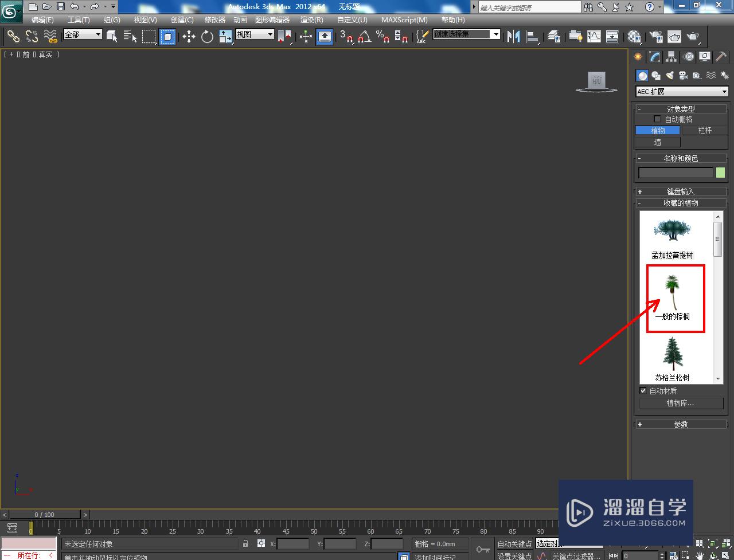The width and height of the screenshot is (734, 560).
Task: Open the 创建(C) menu
Action: coord(182,20)
